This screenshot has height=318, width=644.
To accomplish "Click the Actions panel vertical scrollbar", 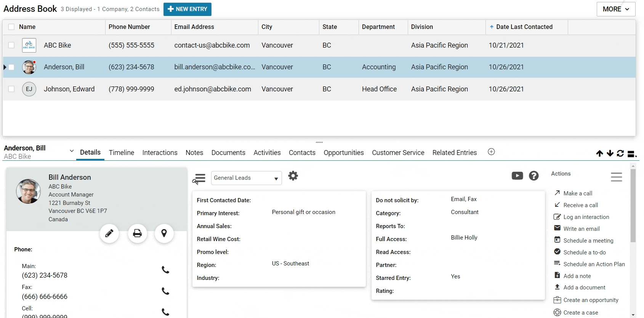I will click(x=633, y=206).
